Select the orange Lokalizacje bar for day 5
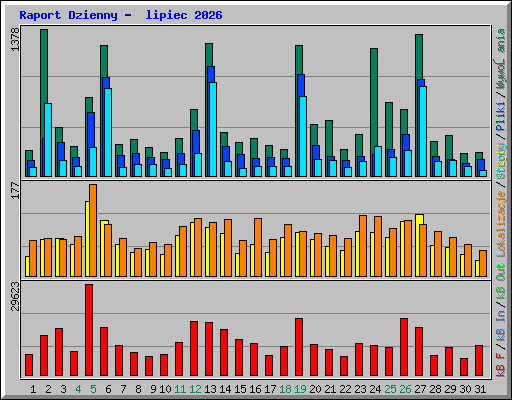 (93, 230)
